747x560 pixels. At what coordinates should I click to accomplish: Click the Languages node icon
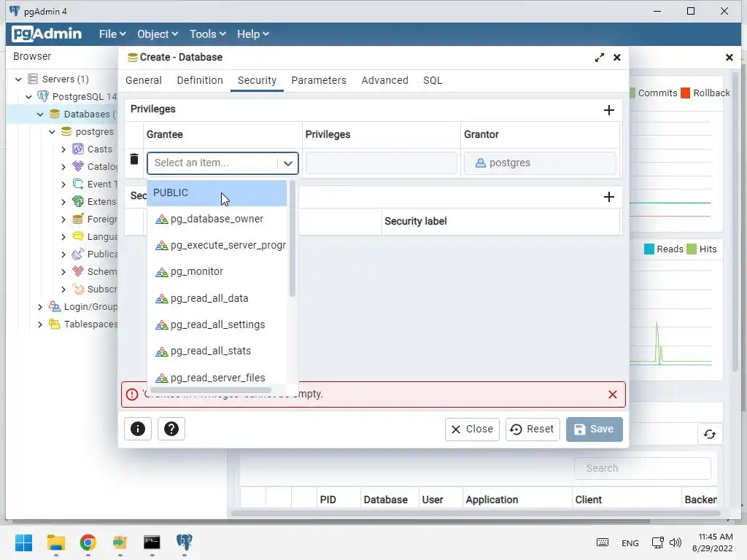pyautogui.click(x=78, y=236)
